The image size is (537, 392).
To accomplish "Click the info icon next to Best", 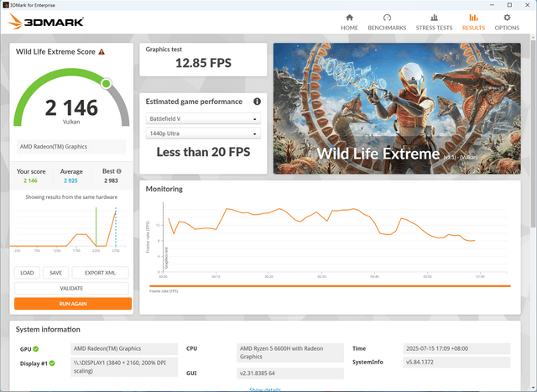I will click(119, 171).
